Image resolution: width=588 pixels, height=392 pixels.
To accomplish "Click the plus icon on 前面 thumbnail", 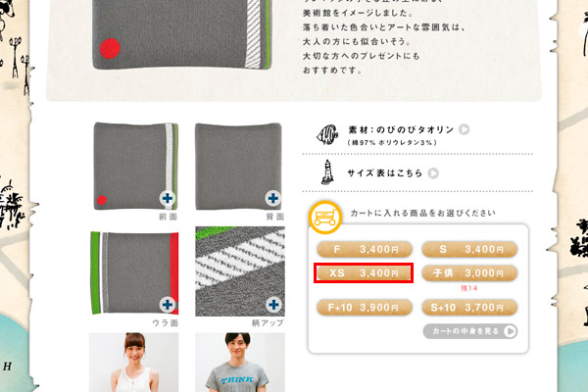I will [168, 198].
